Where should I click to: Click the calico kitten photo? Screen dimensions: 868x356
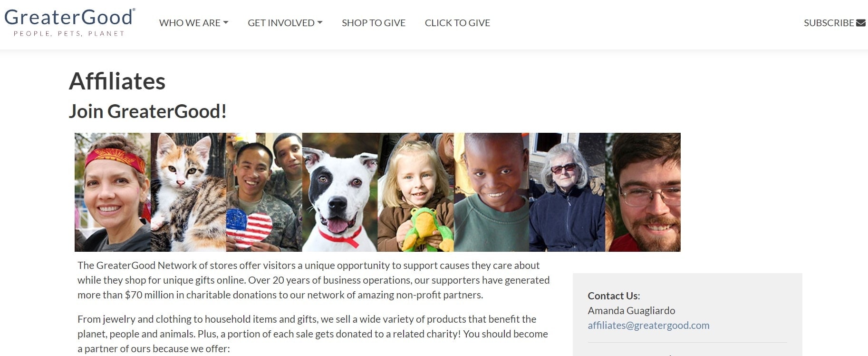tap(188, 192)
